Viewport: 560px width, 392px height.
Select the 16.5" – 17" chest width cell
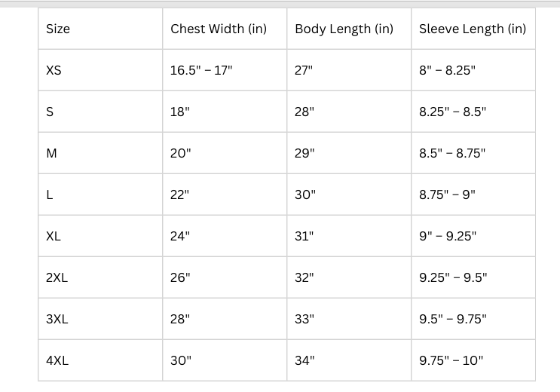pyautogui.click(x=225, y=70)
